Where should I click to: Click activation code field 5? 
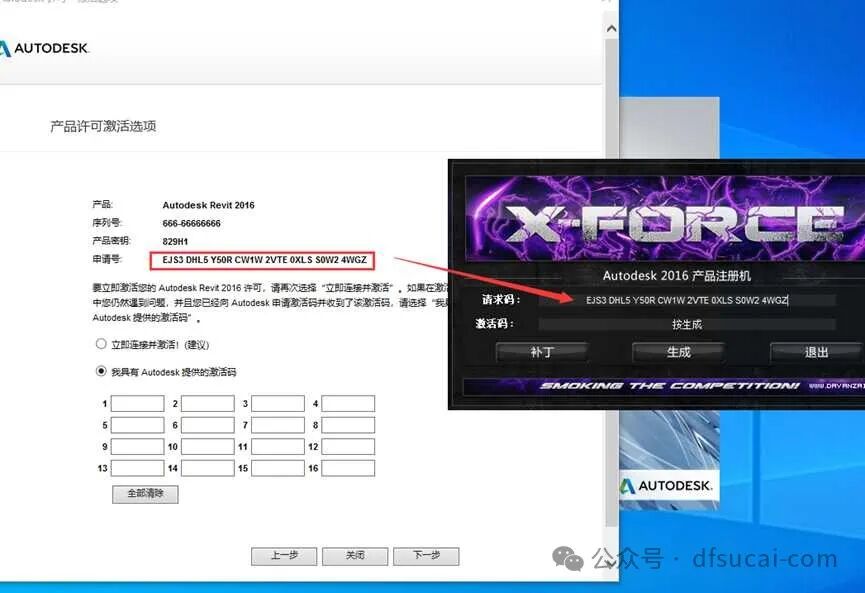coord(137,425)
